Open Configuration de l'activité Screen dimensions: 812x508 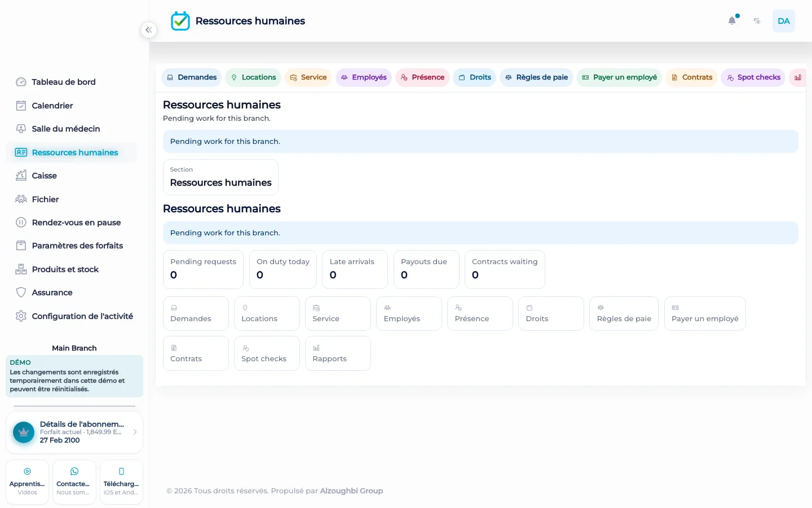[72, 316]
